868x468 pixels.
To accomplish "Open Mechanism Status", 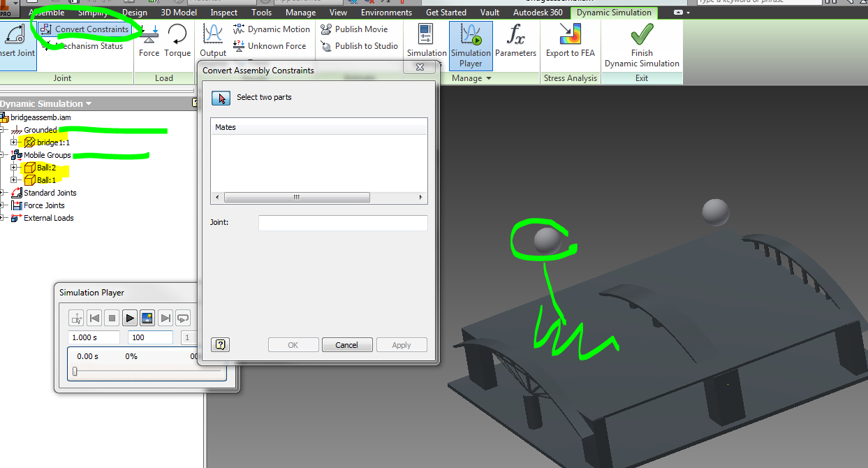I will click(x=84, y=46).
